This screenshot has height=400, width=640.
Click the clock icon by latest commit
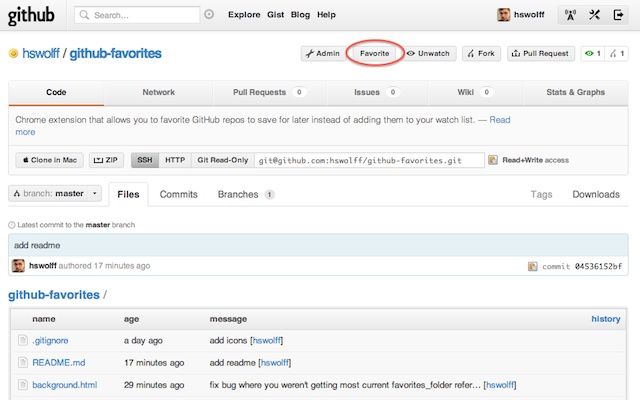[12, 225]
